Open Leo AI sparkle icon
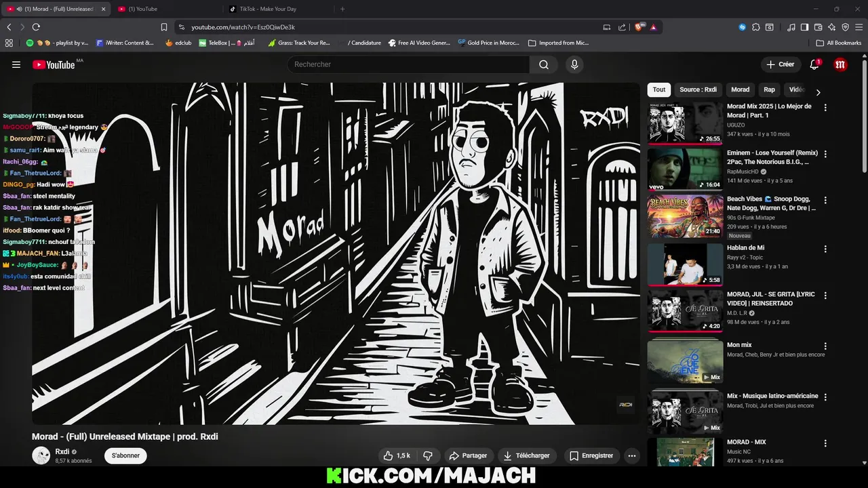868x488 pixels. click(x=832, y=27)
